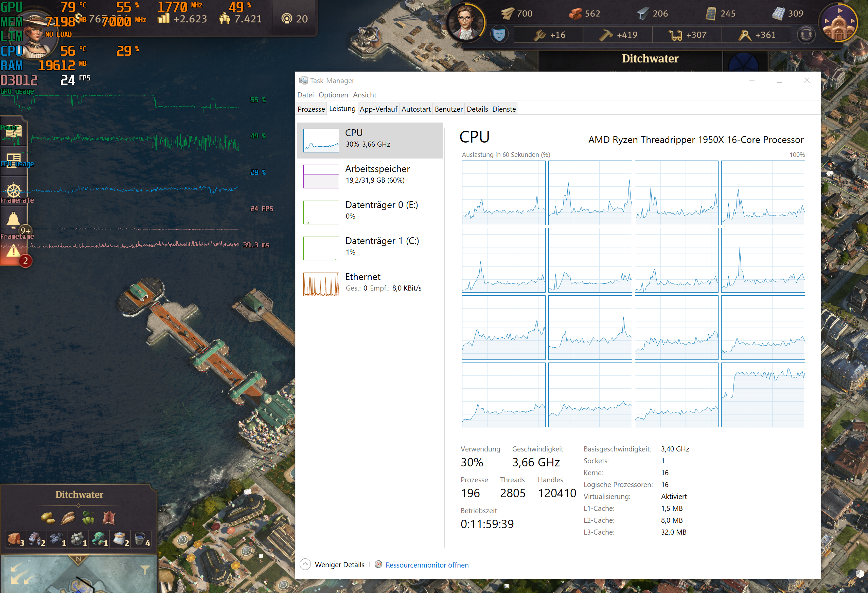Click the palace building round icon
Screen dimensions: 868x593
(839, 23)
